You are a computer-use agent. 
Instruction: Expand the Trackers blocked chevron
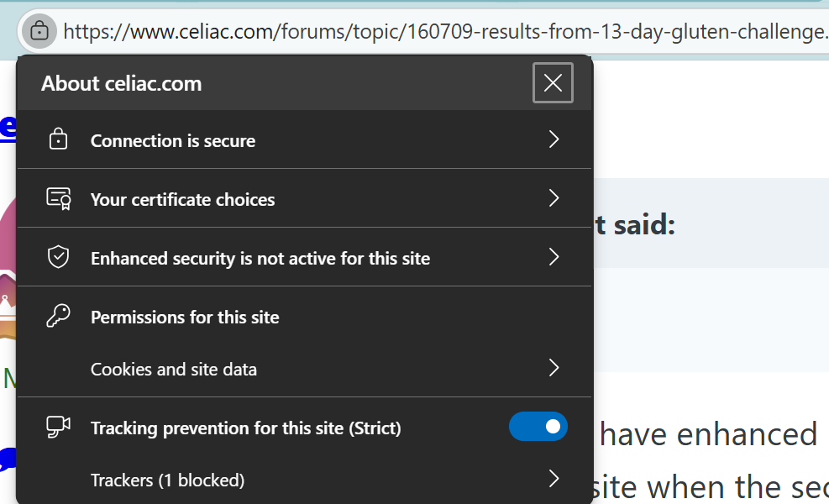click(x=554, y=479)
